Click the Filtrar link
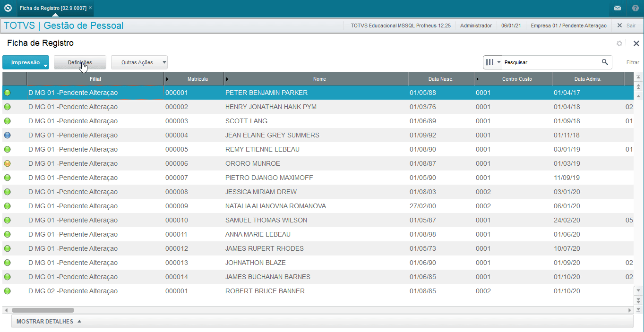This screenshot has width=644, height=332. (x=633, y=62)
